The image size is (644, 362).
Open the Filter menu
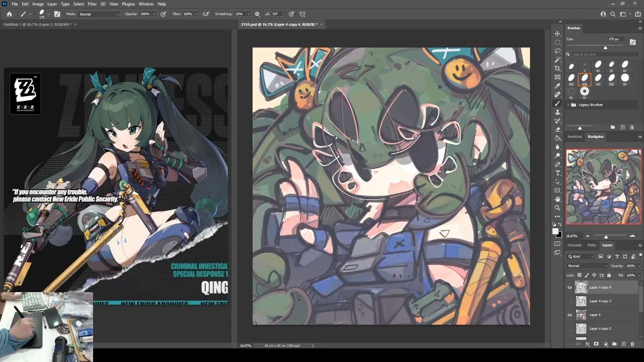pyautogui.click(x=92, y=4)
